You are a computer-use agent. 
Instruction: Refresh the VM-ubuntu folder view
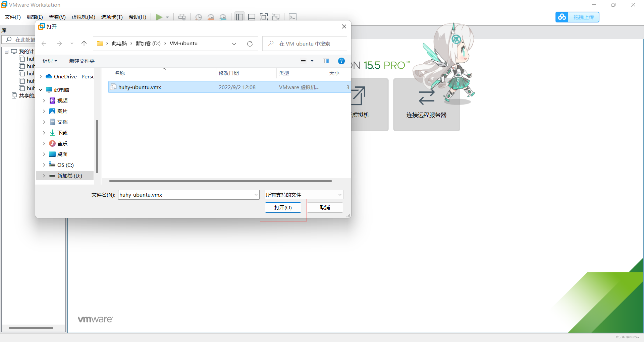point(250,44)
